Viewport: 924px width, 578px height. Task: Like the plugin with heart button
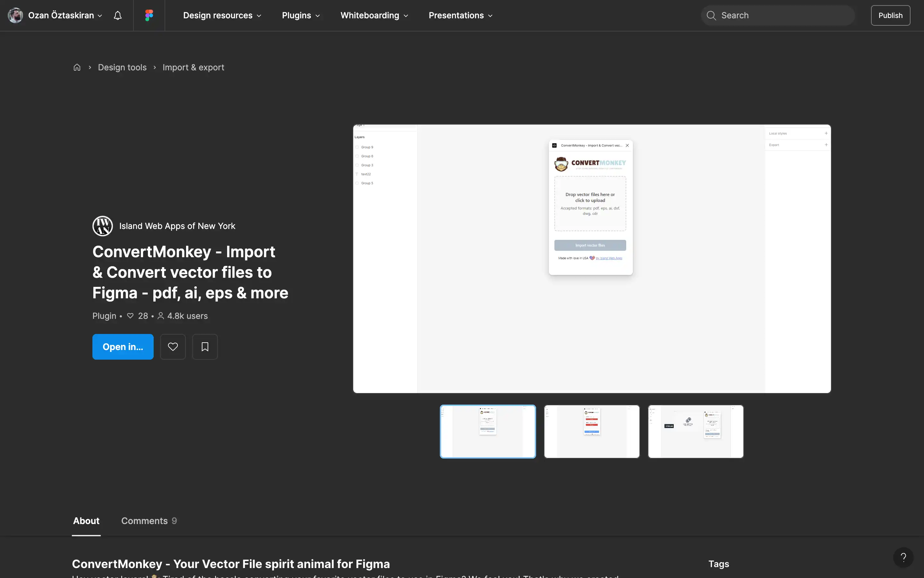(173, 347)
